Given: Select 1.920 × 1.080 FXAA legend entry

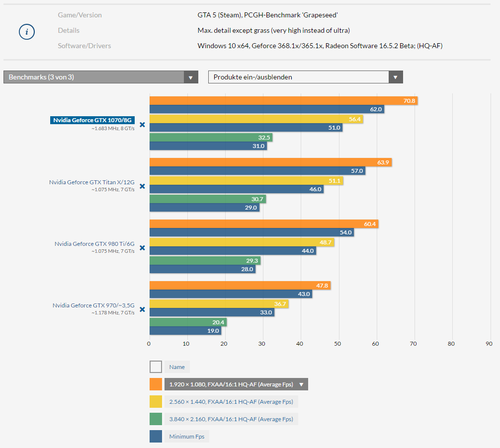Looking at the screenshot, I should click(x=236, y=384).
